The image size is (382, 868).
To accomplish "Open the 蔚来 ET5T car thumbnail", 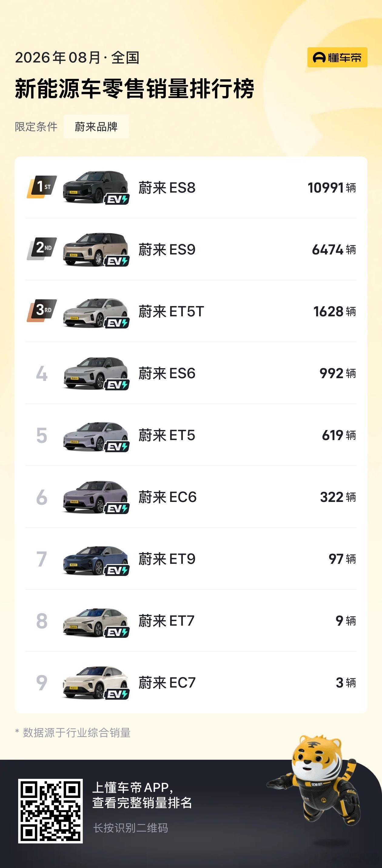I will (96, 311).
